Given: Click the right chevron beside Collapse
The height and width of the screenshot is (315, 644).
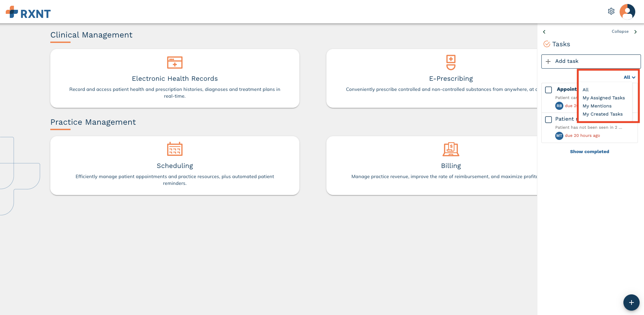Looking at the screenshot, I should click(636, 32).
